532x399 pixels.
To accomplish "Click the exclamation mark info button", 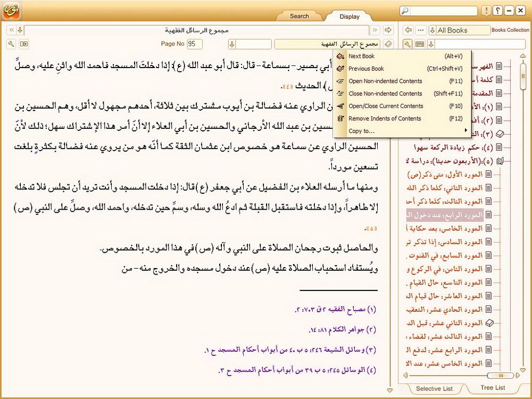I will click(x=486, y=11).
